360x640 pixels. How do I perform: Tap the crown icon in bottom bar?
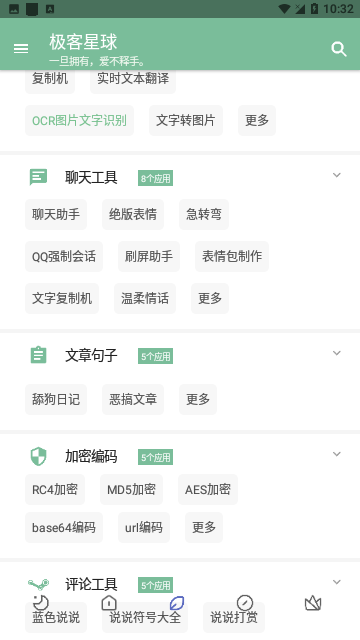tap(313, 603)
